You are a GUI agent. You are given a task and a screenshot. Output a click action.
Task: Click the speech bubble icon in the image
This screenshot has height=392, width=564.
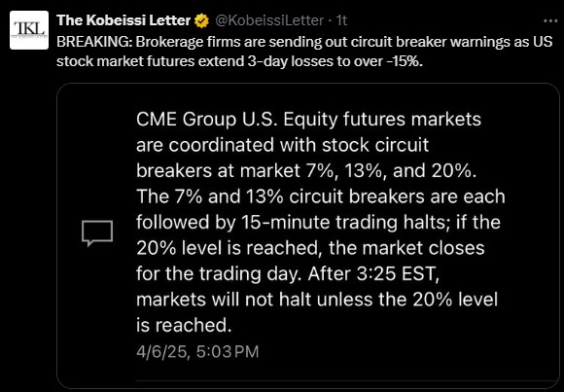tap(97, 233)
